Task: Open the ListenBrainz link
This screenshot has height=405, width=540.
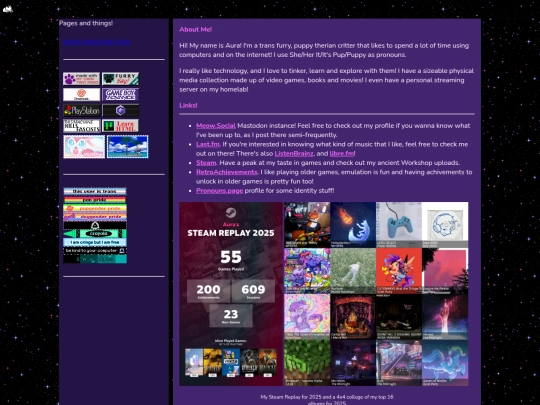Action: [294, 154]
